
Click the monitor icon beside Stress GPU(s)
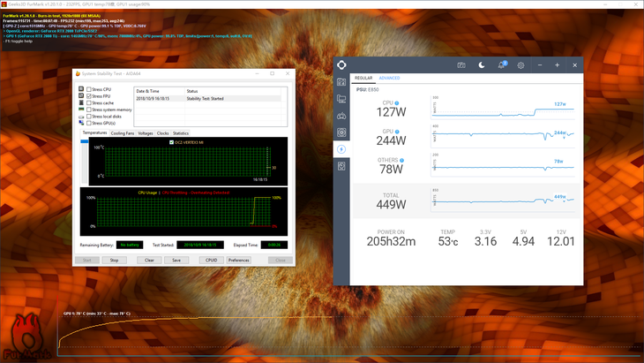coord(81,123)
